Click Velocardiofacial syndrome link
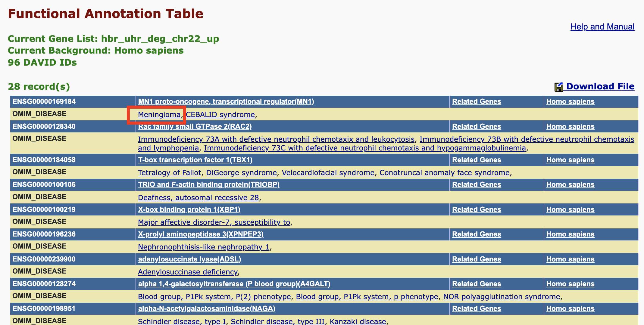This screenshot has width=644, height=325. pos(328,173)
